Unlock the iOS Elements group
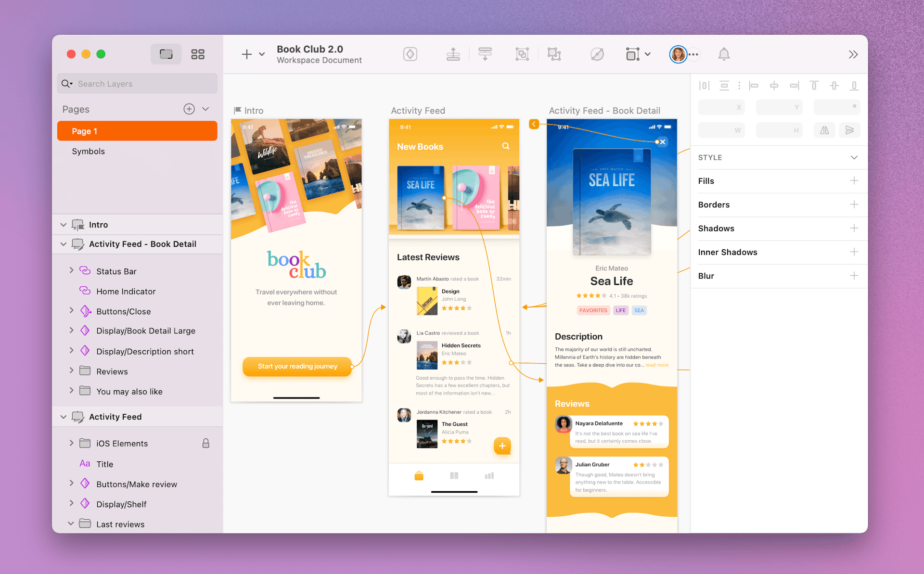 click(206, 443)
